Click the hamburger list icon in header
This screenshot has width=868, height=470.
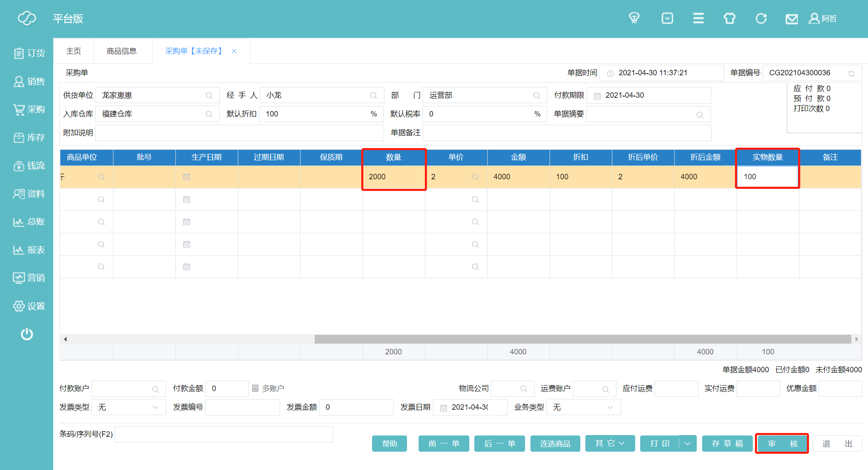point(698,18)
